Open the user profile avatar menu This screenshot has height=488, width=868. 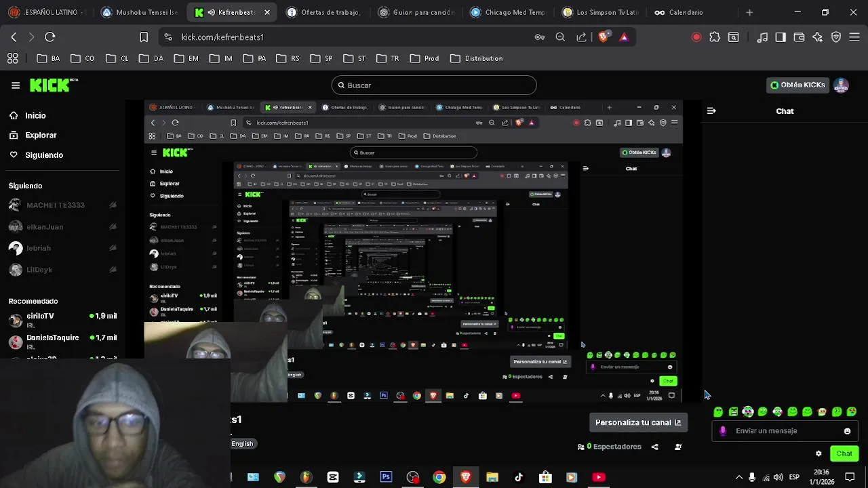coord(841,85)
